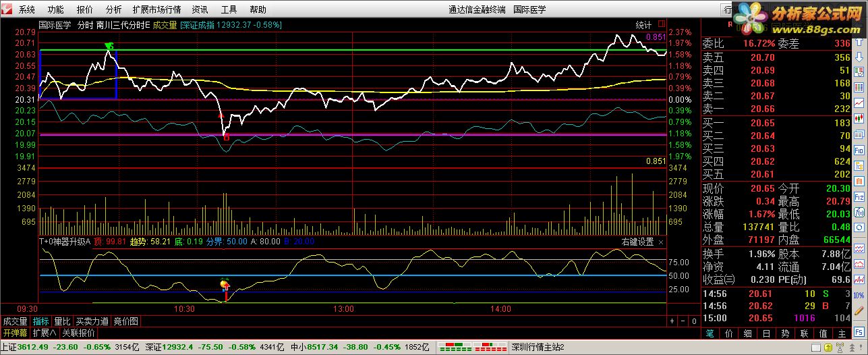
Task: Select the 日 tab in quote panel
Action: [x=767, y=333]
